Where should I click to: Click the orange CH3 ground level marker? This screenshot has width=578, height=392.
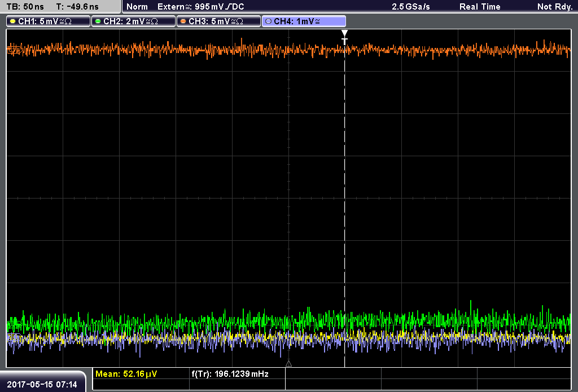click(14, 50)
